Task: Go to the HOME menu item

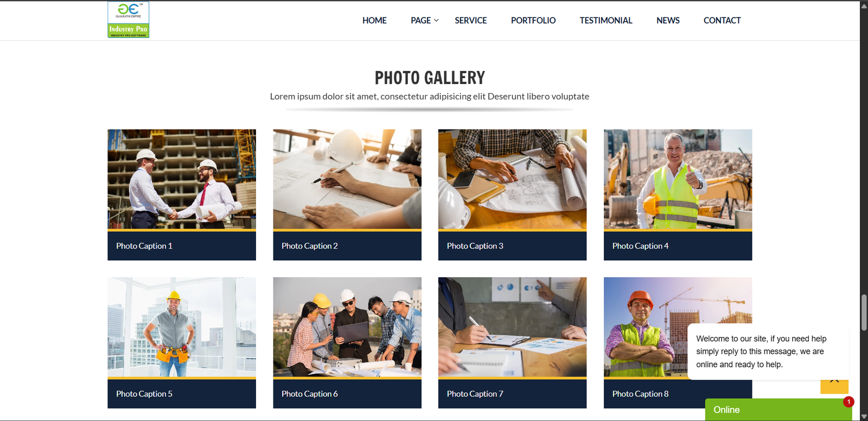Action: click(374, 21)
